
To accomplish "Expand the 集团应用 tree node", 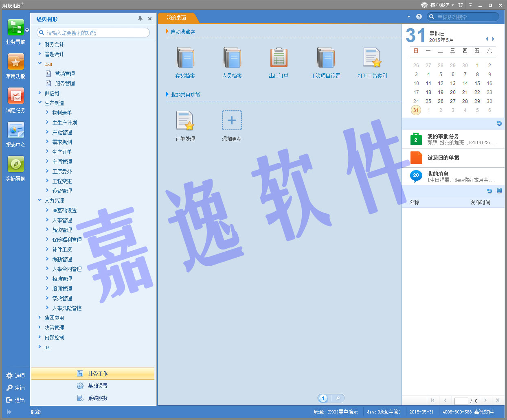I will pyautogui.click(x=40, y=317).
